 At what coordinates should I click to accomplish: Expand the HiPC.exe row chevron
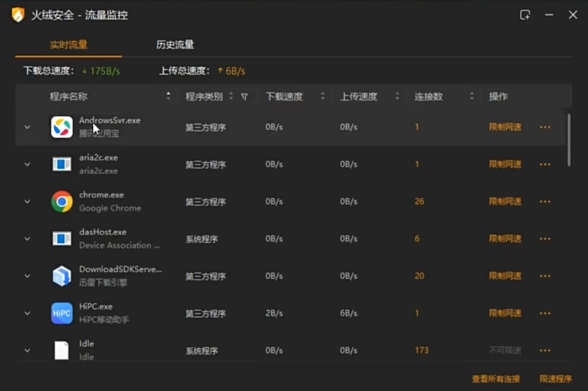pos(27,313)
